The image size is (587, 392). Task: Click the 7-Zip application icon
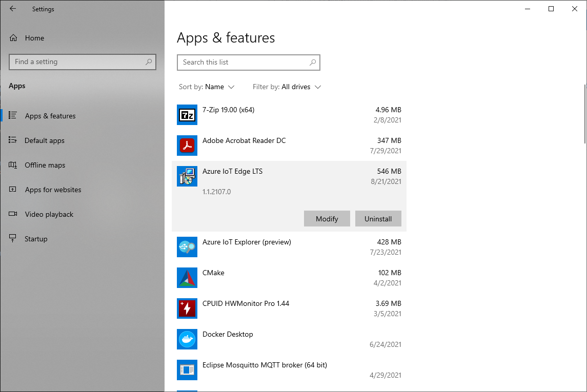click(x=187, y=115)
